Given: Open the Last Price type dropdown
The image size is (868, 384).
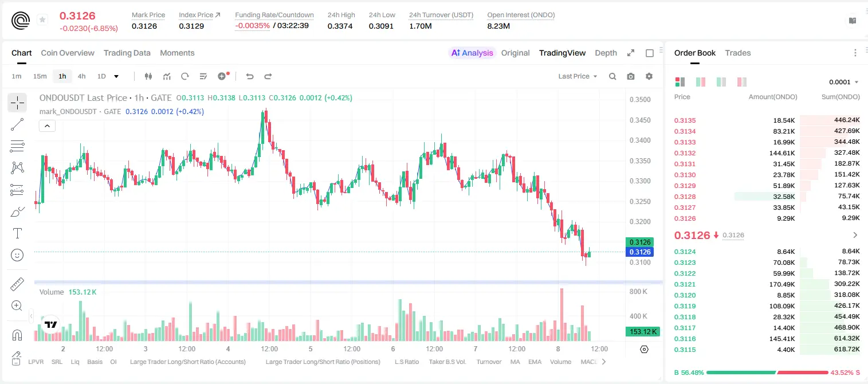Looking at the screenshot, I should pyautogui.click(x=578, y=76).
